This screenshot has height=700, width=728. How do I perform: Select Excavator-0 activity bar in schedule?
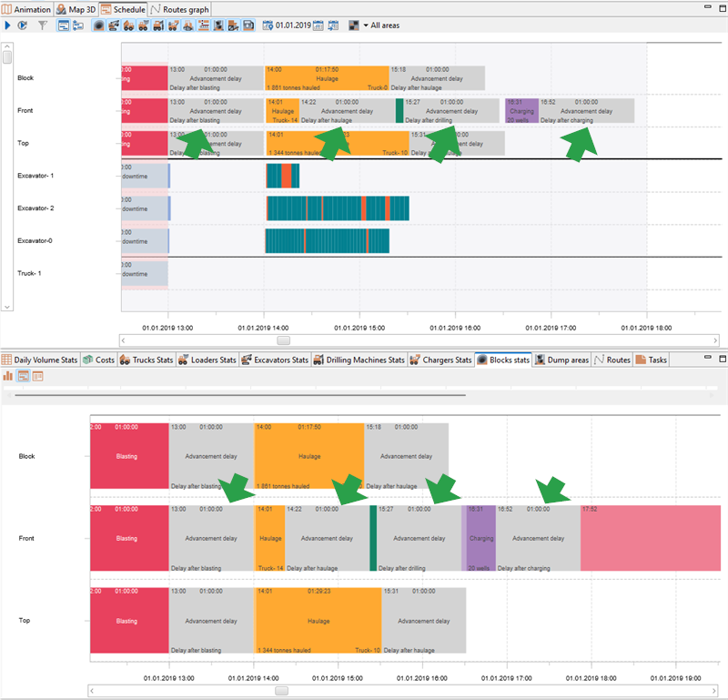328,241
